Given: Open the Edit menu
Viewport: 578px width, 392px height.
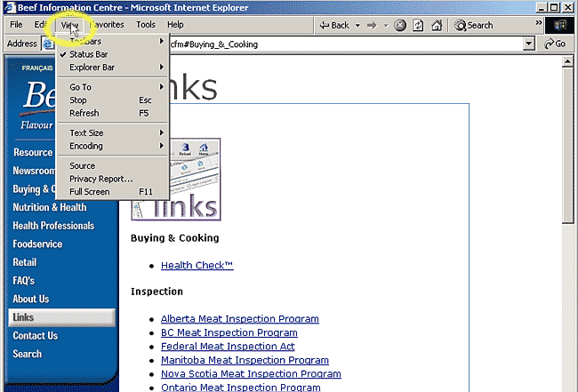Looking at the screenshot, I should (x=40, y=25).
